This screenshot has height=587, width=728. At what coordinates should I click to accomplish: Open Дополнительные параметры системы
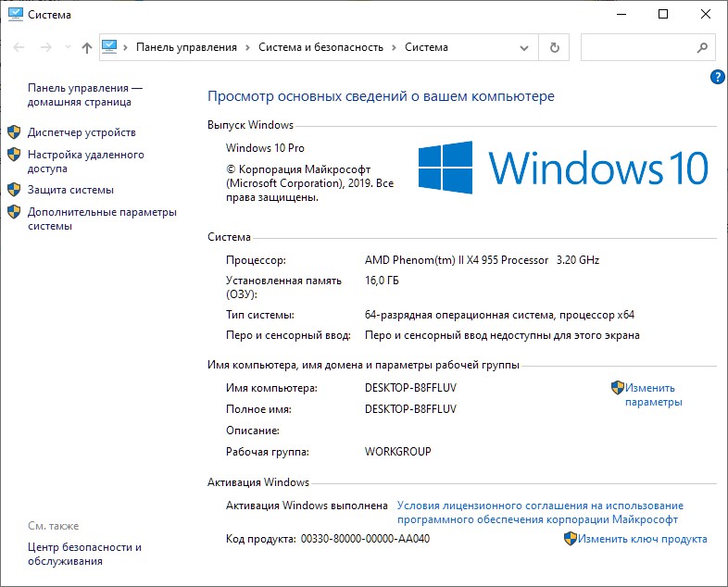[x=102, y=219]
